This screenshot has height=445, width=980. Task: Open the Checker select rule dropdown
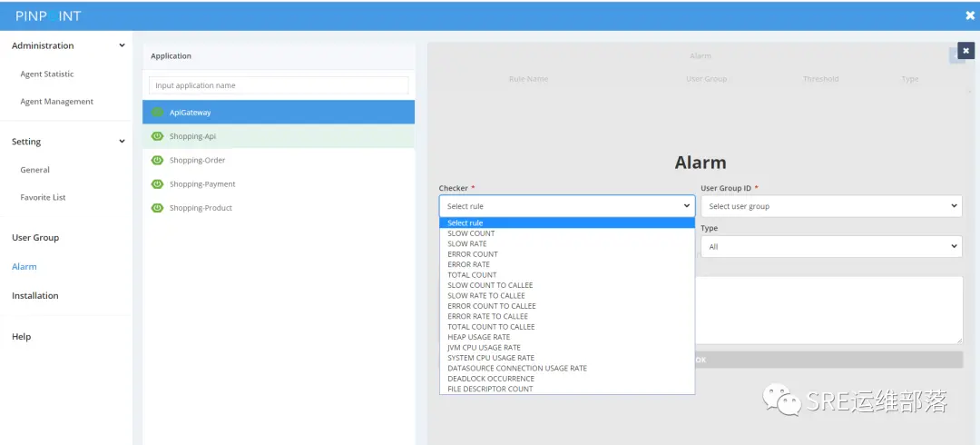click(567, 206)
